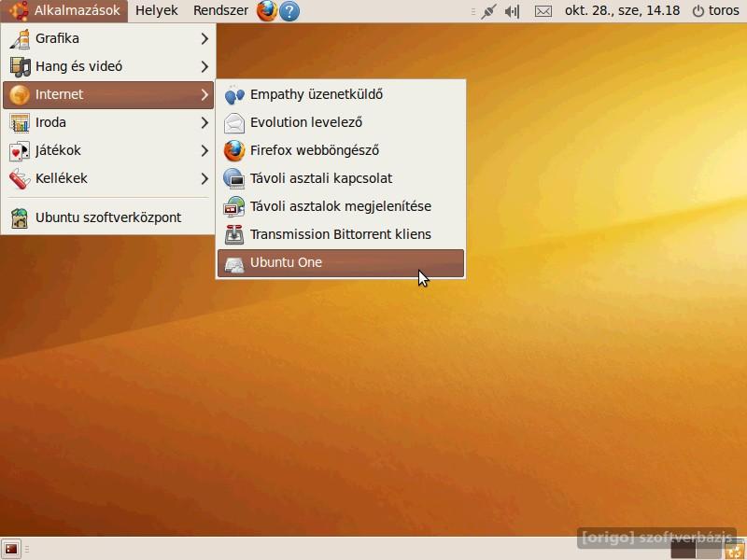747x560 pixels.
Task: Open the Alkalmazások menu
Action: tap(63, 10)
